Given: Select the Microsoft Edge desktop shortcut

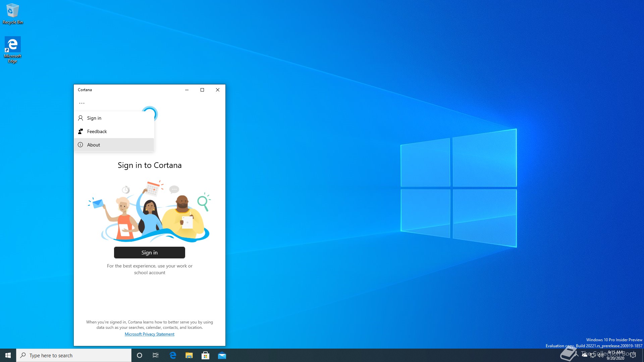Looking at the screenshot, I should click(x=12, y=50).
